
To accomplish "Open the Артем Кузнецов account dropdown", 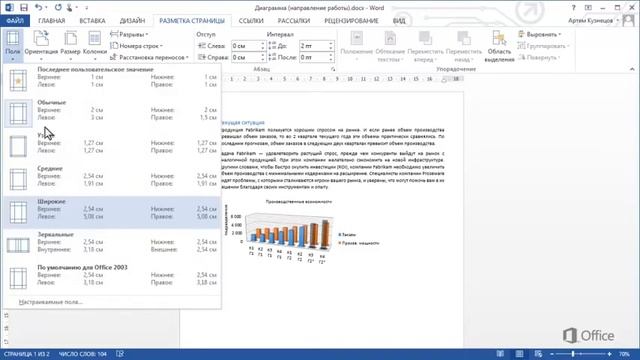I will tap(593, 20).
